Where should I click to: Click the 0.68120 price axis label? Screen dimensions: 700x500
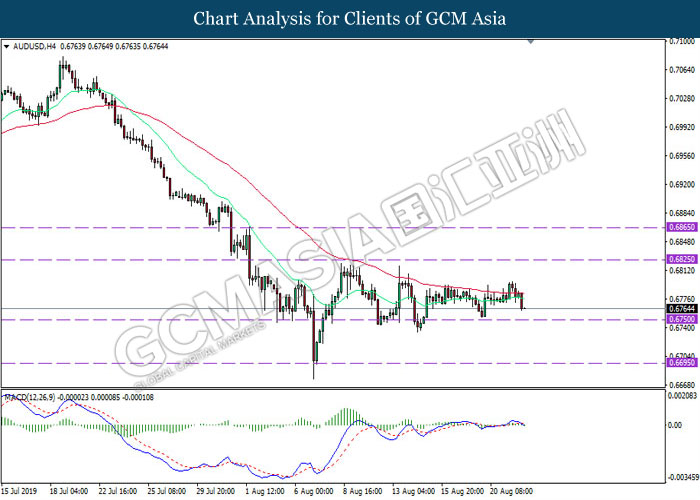[683, 271]
